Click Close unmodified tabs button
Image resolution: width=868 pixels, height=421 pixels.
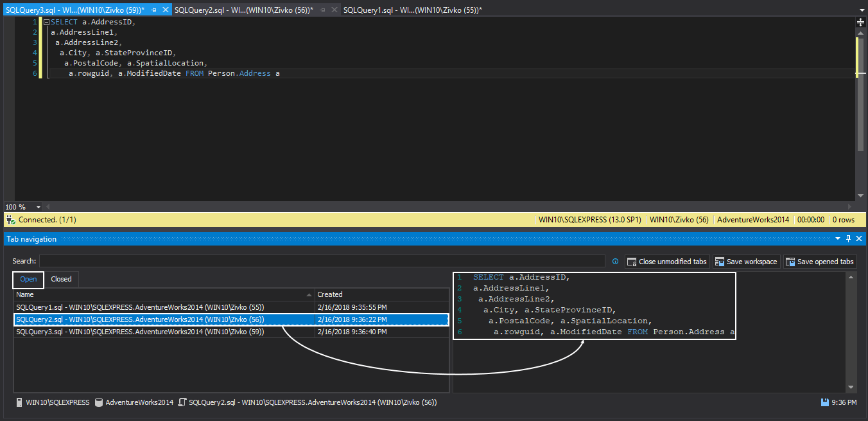(667, 262)
